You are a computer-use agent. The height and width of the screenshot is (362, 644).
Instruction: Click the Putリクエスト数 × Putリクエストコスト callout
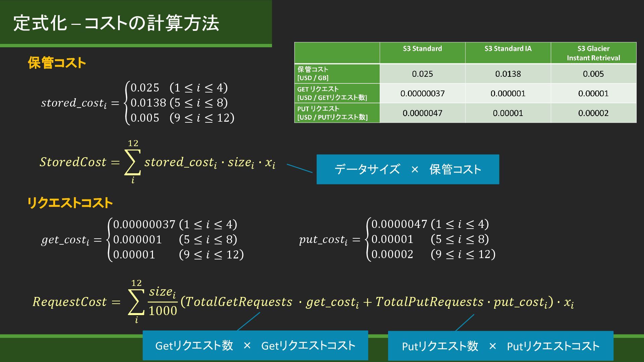tap(500, 346)
